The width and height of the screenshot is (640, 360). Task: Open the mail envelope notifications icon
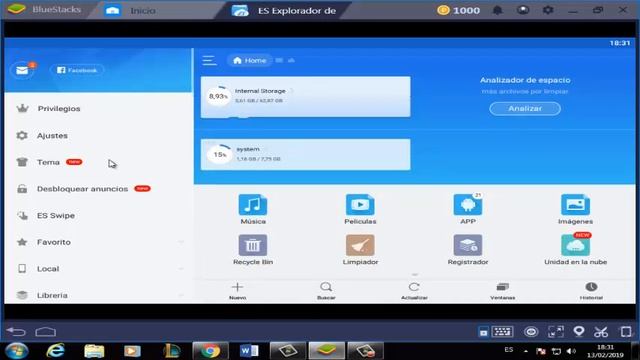pos(22,70)
